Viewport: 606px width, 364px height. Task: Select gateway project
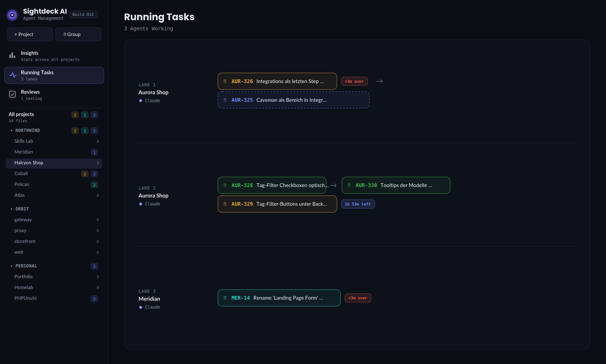pos(54,220)
